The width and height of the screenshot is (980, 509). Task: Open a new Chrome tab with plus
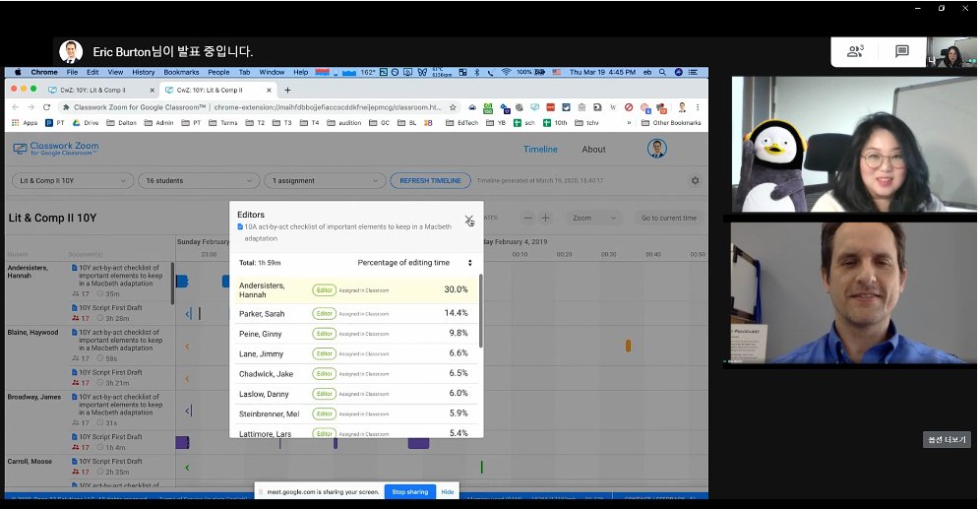[x=287, y=90]
